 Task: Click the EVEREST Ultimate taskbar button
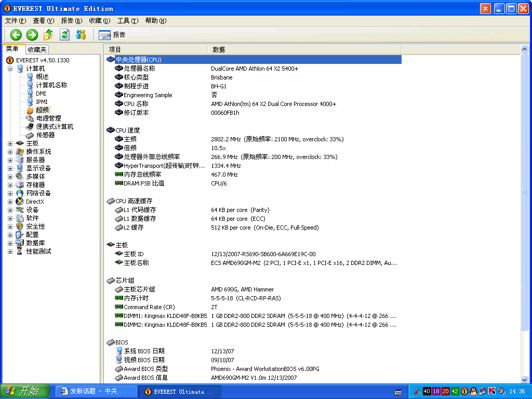180,392
